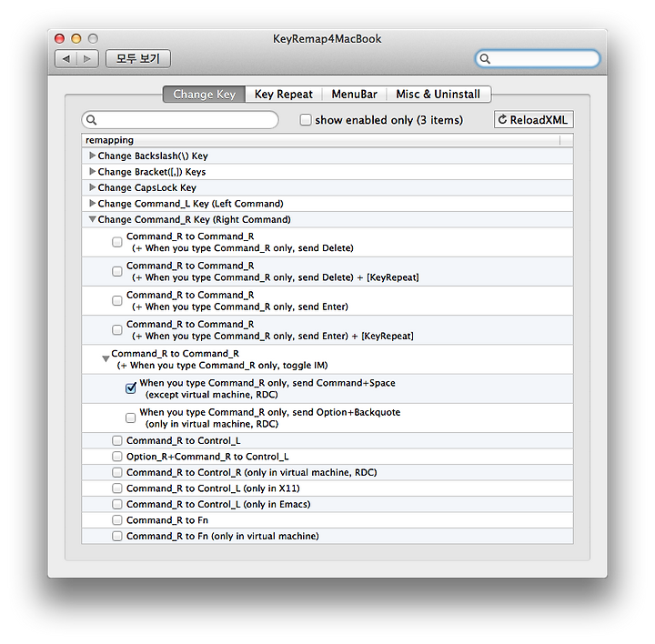
Task: Check Command_R only send Enter option
Action: (117, 301)
